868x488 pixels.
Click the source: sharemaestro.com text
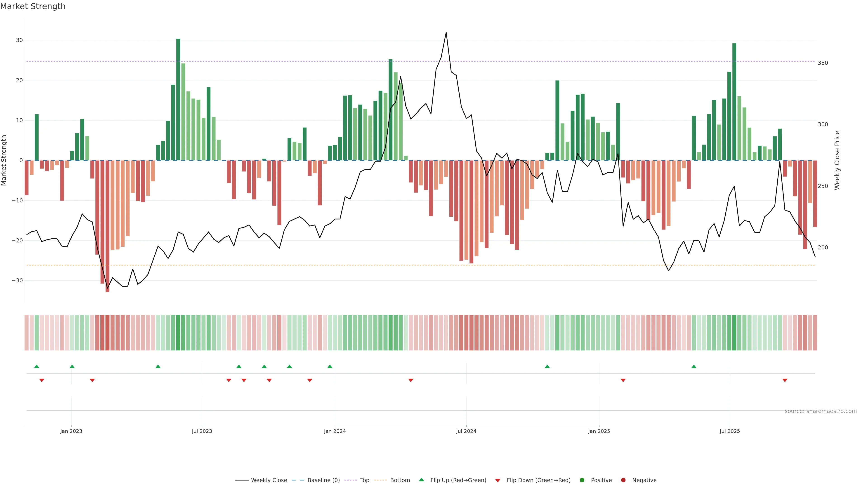coord(821,411)
